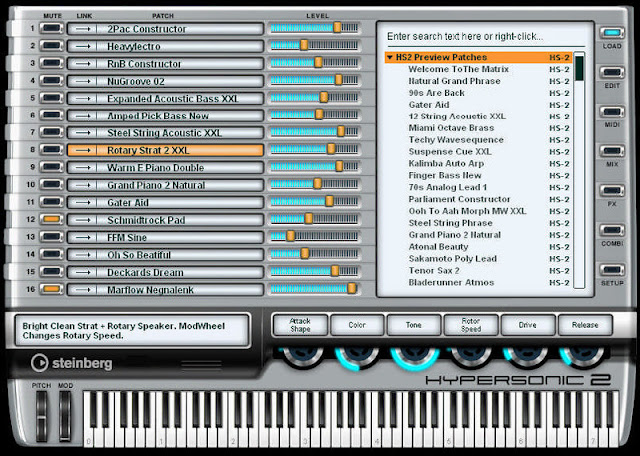Click the Rotor Speed label button
The width and height of the screenshot is (640, 456).
click(471, 325)
